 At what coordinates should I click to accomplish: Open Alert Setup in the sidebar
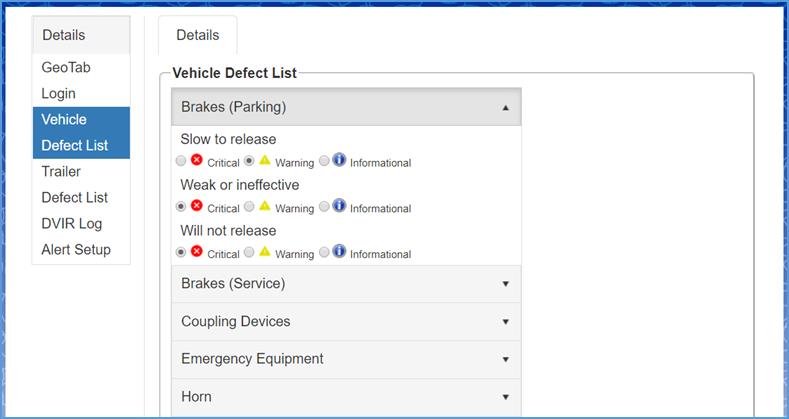(76, 249)
